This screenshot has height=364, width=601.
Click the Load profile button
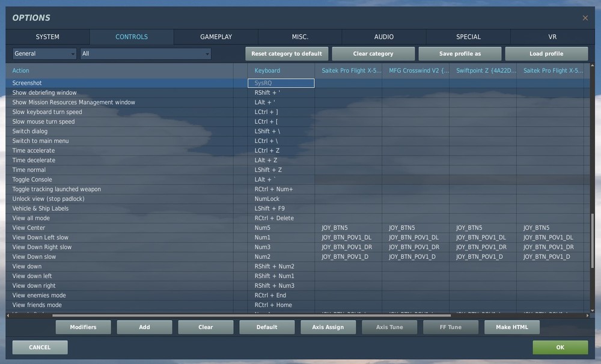(x=546, y=53)
